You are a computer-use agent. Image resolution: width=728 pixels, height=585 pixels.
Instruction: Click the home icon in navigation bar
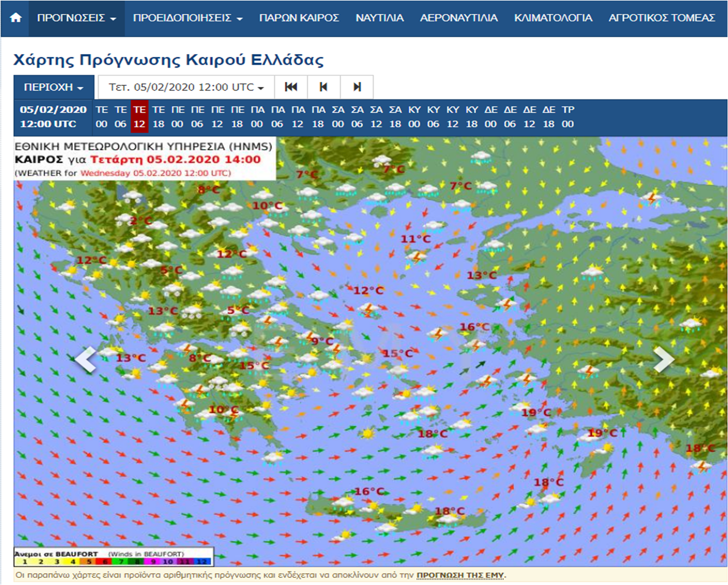point(16,18)
